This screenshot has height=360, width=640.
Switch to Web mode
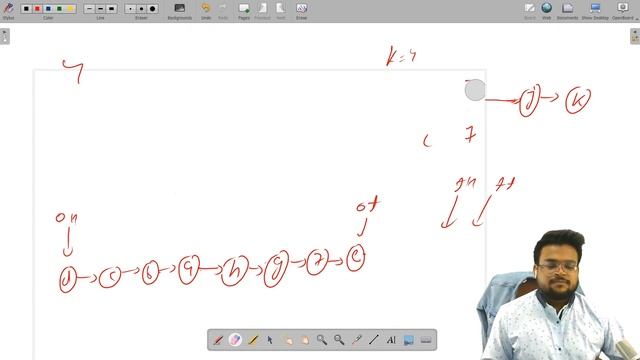point(547,11)
